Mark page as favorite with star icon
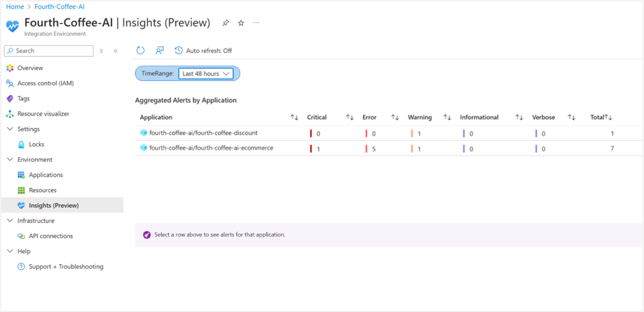 coord(241,23)
